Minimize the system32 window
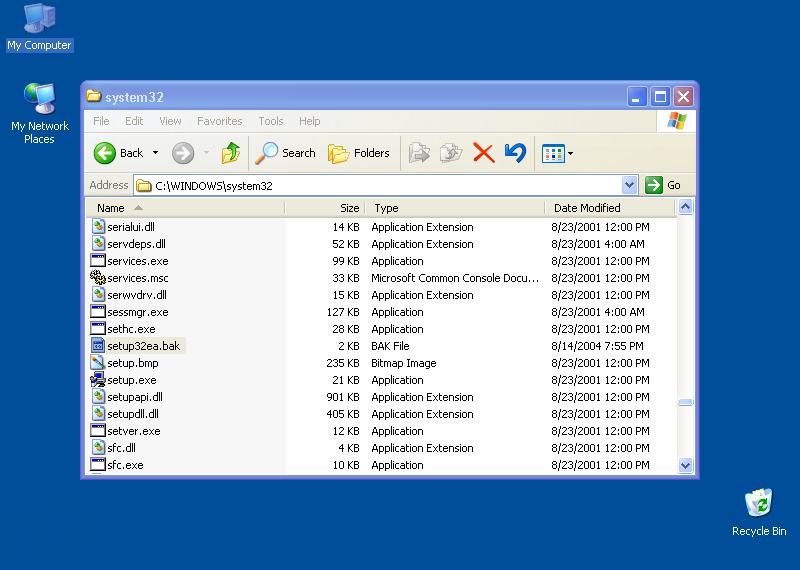The image size is (800, 570). coord(637,96)
